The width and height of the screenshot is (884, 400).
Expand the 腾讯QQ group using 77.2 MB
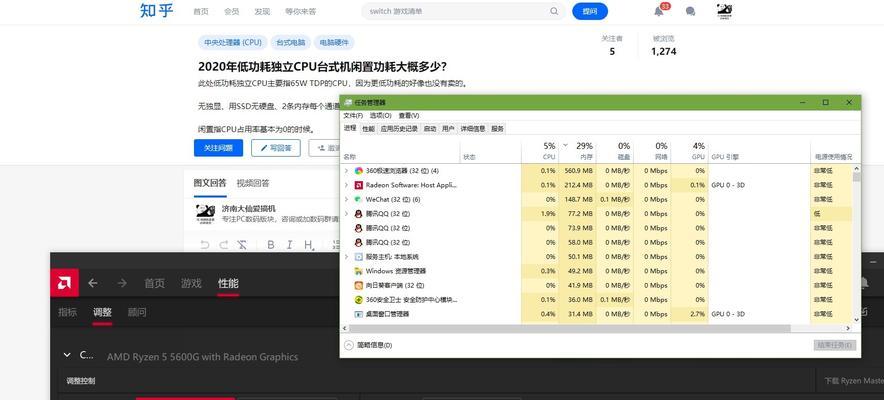(x=346, y=214)
